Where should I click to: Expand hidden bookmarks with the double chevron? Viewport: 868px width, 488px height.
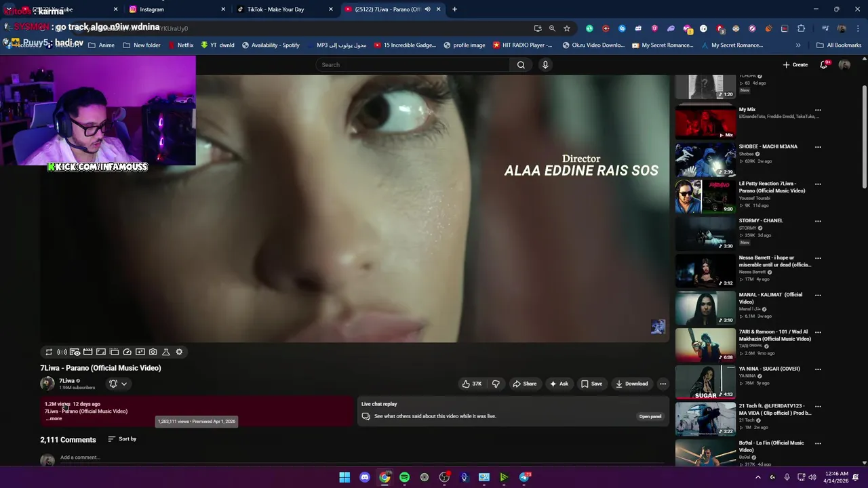(798, 45)
